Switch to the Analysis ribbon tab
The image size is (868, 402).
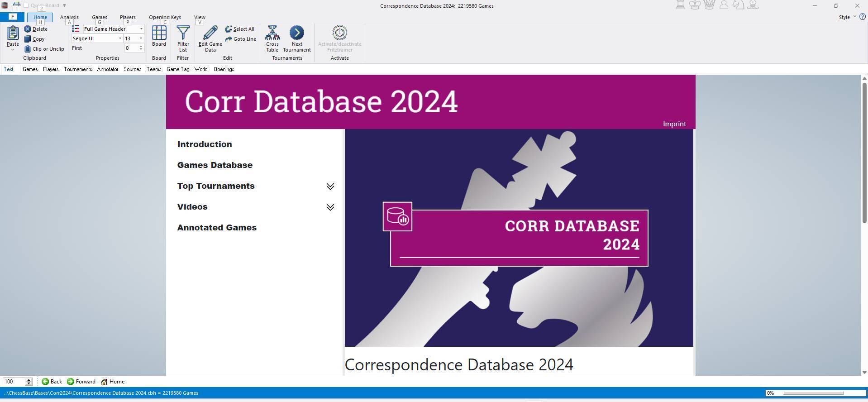tap(69, 17)
